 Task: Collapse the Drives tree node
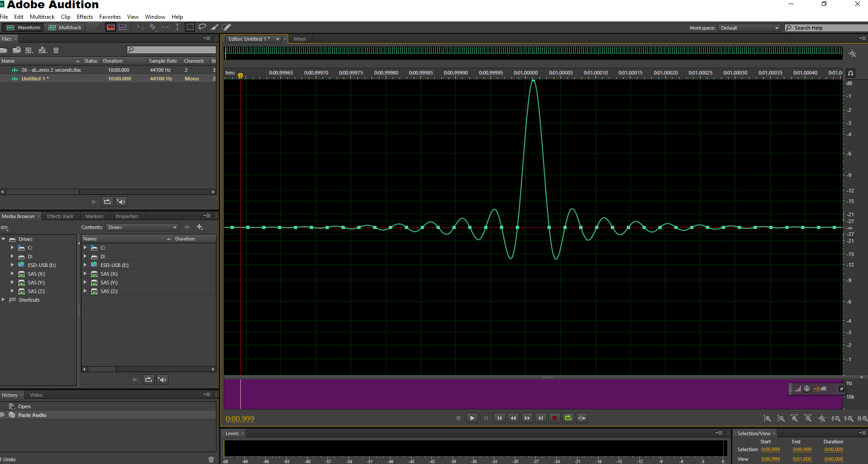3,239
